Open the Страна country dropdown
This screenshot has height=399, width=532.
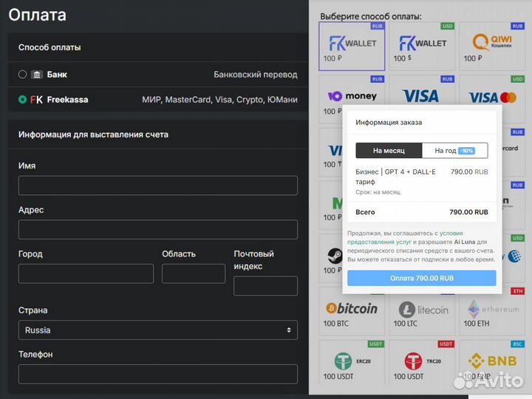(157, 330)
